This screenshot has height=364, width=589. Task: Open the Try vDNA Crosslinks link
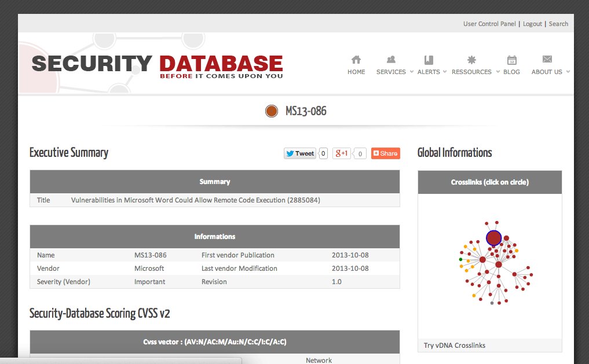(455, 345)
